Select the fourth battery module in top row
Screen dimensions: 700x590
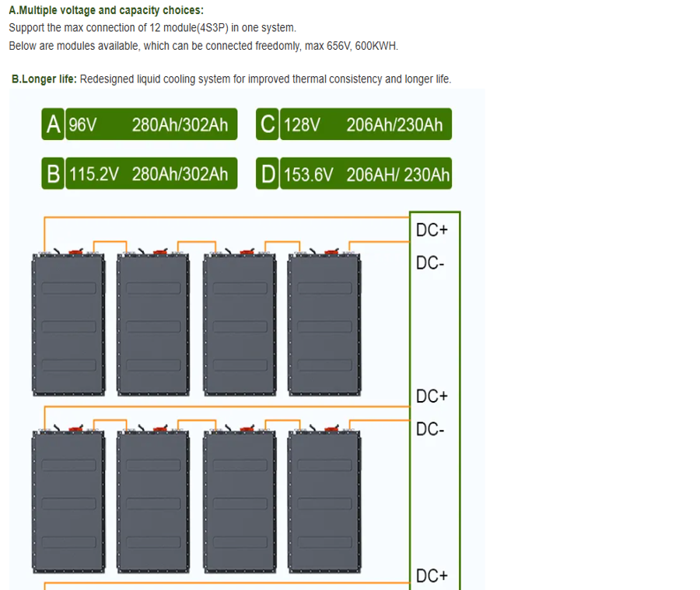click(x=324, y=325)
